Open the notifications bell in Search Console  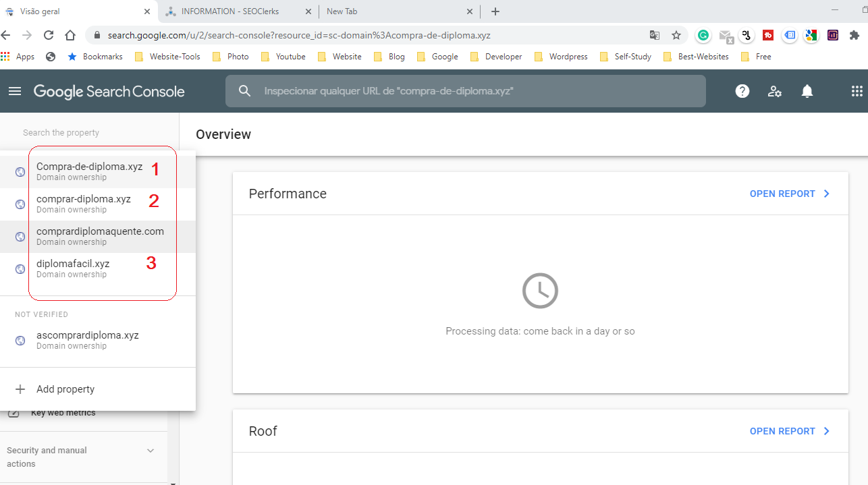click(x=807, y=90)
